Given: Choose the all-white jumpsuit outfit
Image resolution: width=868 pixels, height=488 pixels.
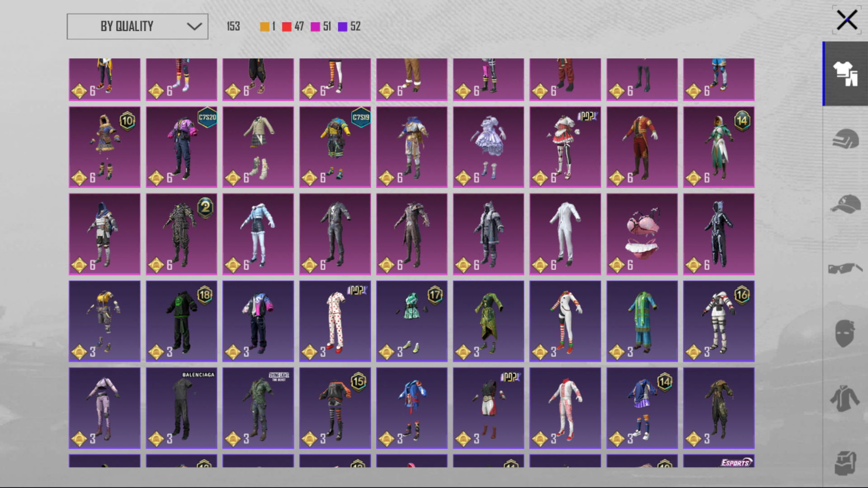Looking at the screenshot, I should [565, 234].
